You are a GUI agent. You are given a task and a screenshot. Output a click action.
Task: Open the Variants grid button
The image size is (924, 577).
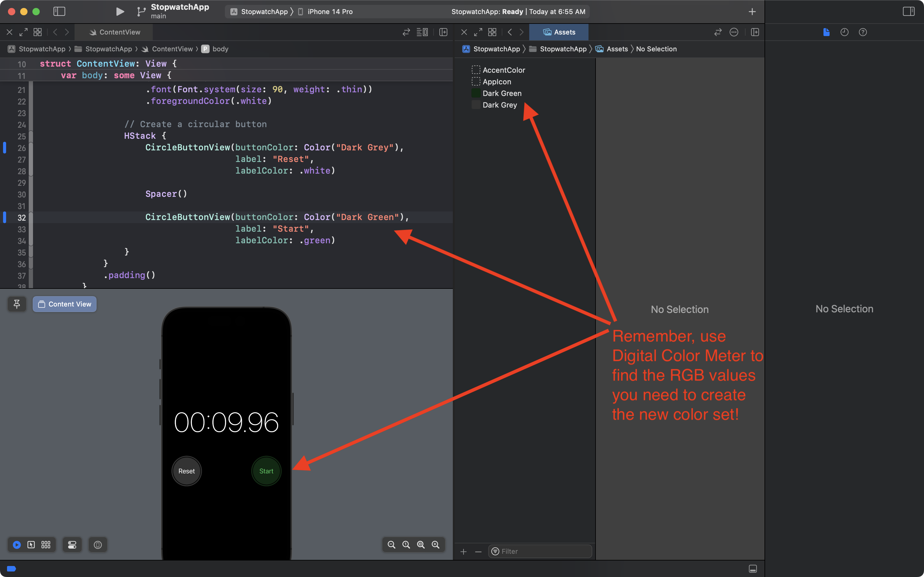pyautogui.click(x=46, y=545)
